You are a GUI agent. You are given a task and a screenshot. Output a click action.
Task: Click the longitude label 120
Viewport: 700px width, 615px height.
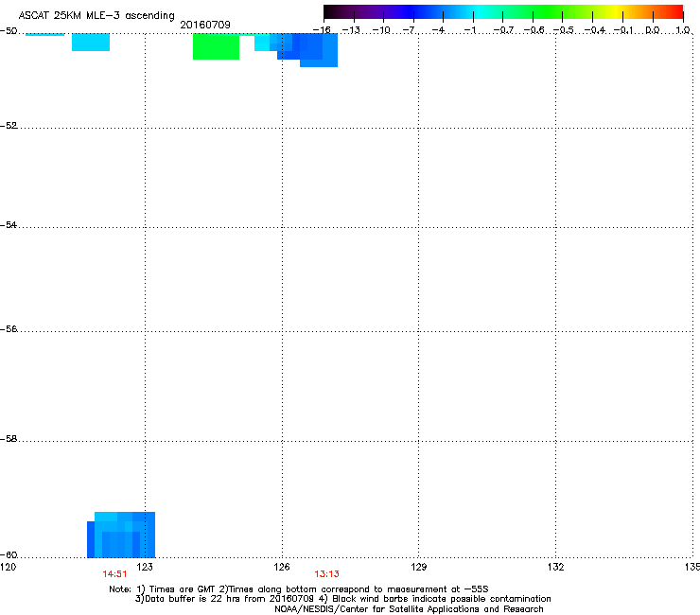click(8, 567)
